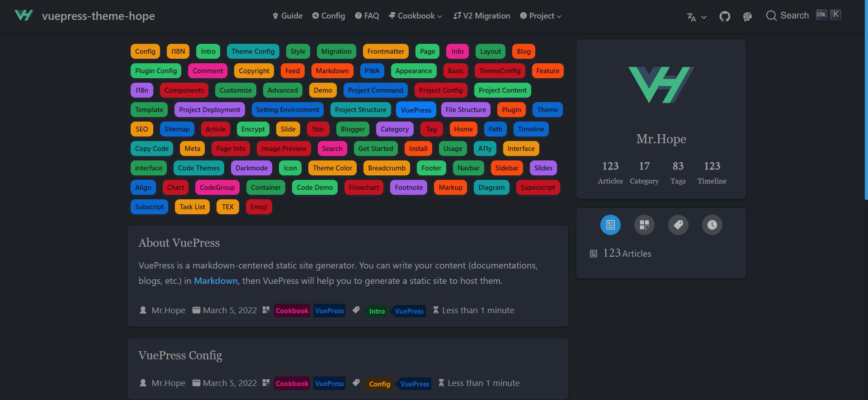The image size is (868, 400).
Task: Select the Encrypt tag
Action: (253, 129)
